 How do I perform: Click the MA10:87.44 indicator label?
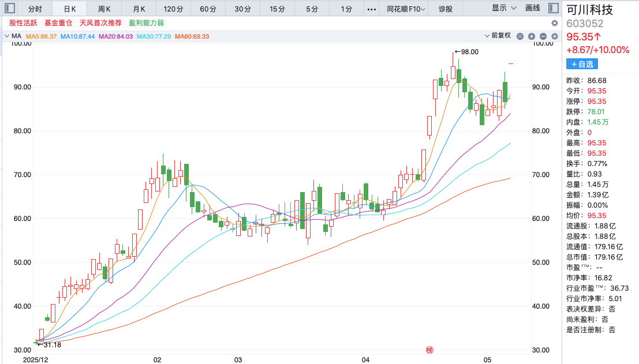tap(77, 36)
